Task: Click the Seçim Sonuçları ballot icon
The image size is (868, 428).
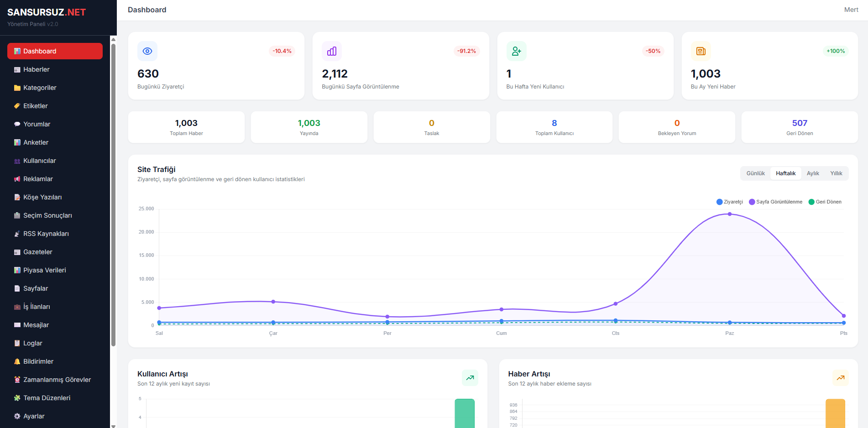Action: (17, 215)
